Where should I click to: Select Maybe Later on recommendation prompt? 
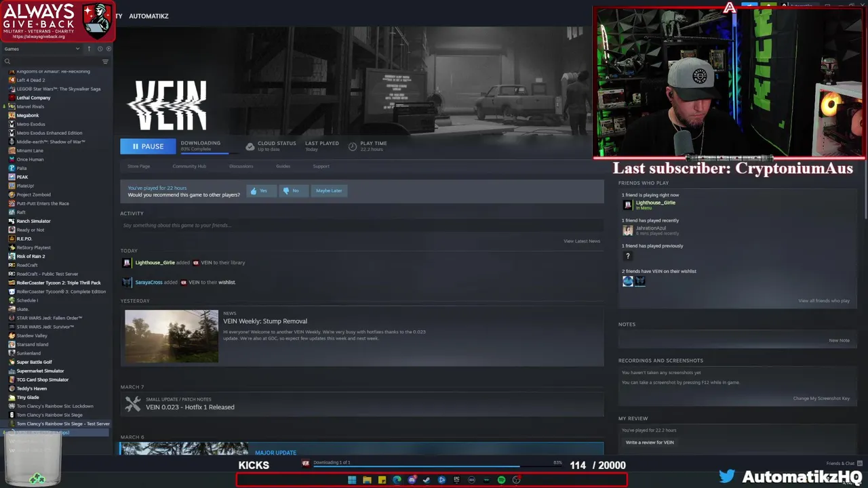(329, 191)
